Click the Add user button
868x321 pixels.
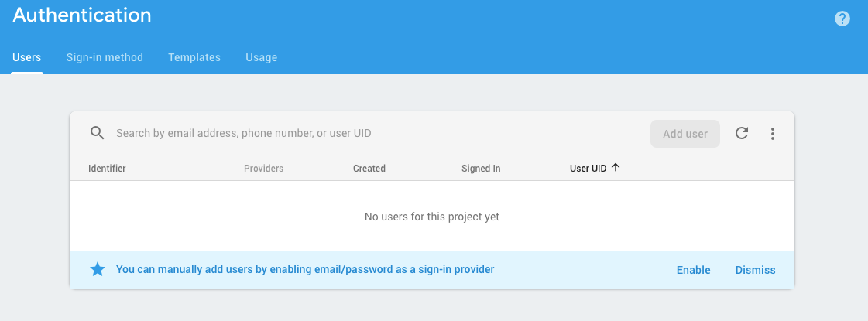685,134
